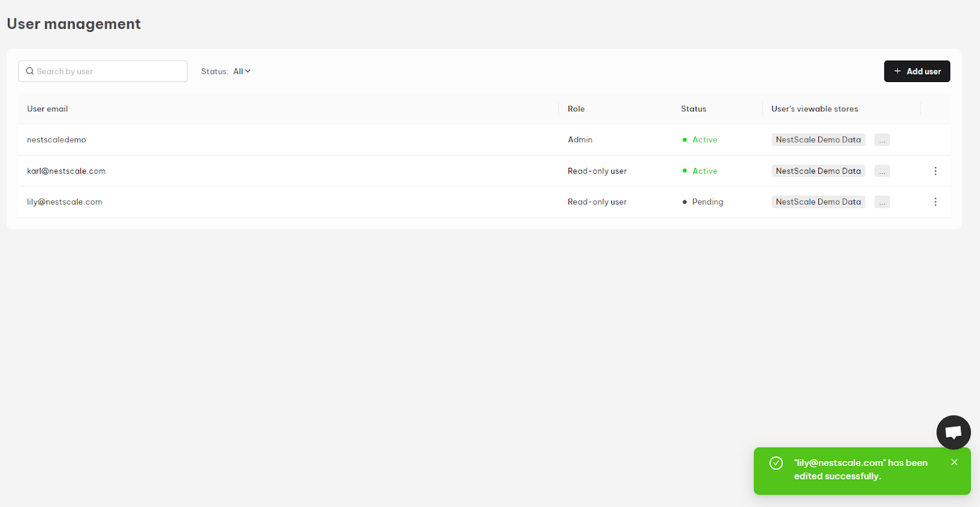Image resolution: width=980 pixels, height=507 pixels.
Task: Click the search magnifier icon
Action: (29, 71)
